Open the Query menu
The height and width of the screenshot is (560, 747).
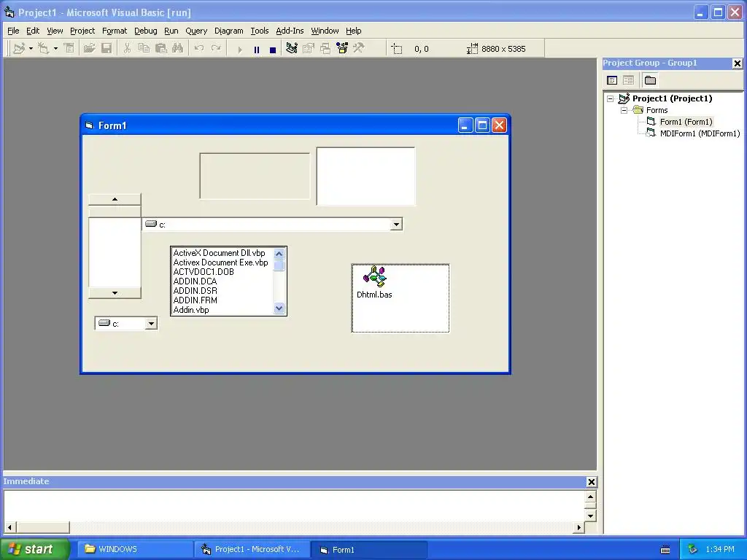coord(196,31)
